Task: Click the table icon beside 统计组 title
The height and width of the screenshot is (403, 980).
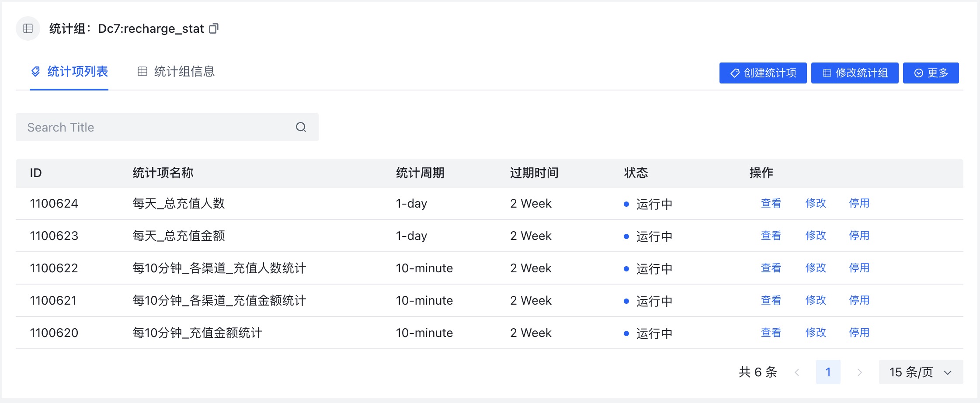Action: click(28, 29)
